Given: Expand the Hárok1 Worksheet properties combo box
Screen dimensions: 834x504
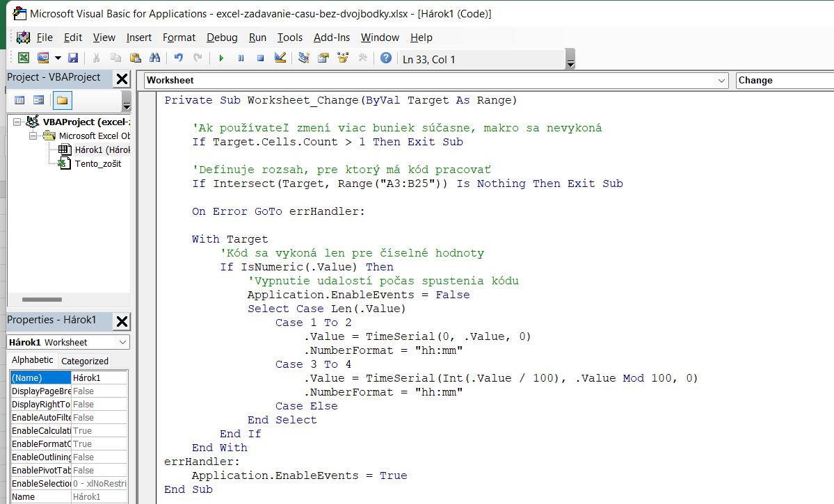Looking at the screenshot, I should [123, 342].
